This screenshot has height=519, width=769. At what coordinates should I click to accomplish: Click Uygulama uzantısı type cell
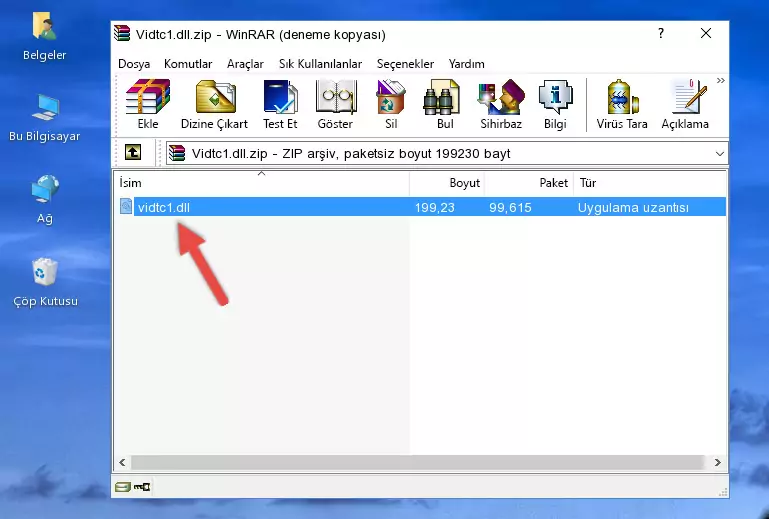point(633,208)
